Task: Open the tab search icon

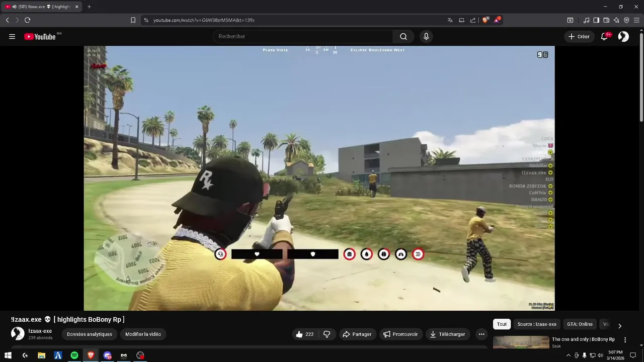Action: (570, 20)
